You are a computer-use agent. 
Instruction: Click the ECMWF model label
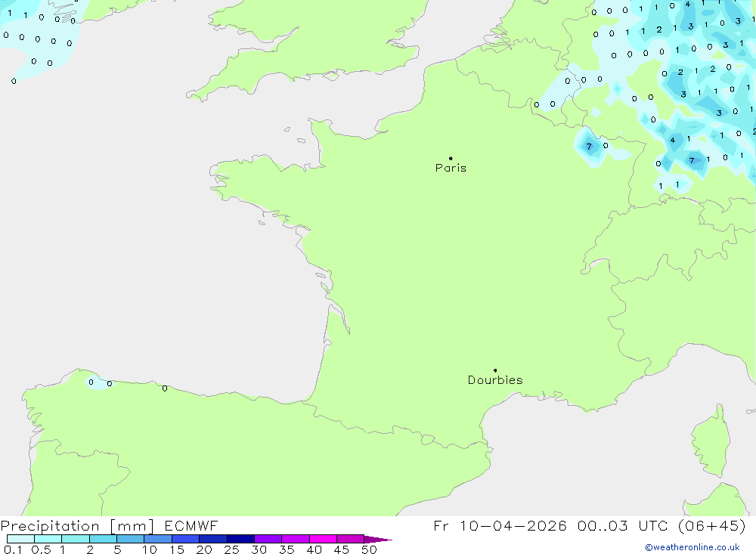click(191, 526)
